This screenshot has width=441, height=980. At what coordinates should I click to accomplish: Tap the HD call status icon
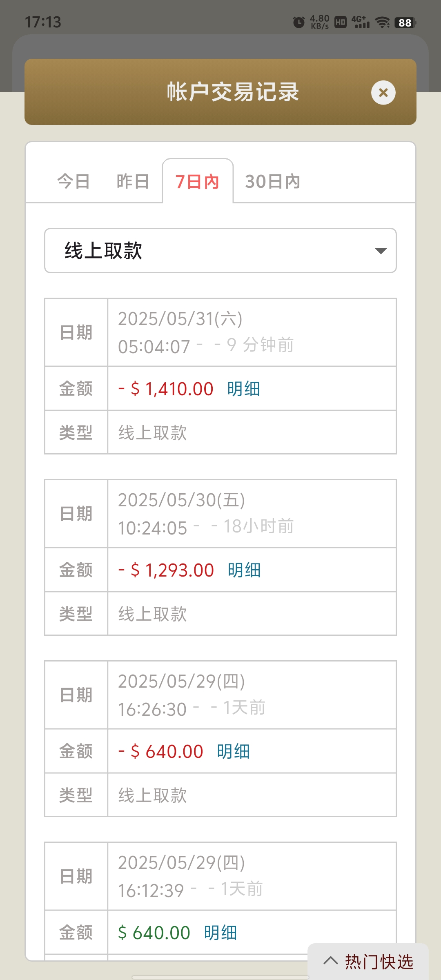pos(340,22)
